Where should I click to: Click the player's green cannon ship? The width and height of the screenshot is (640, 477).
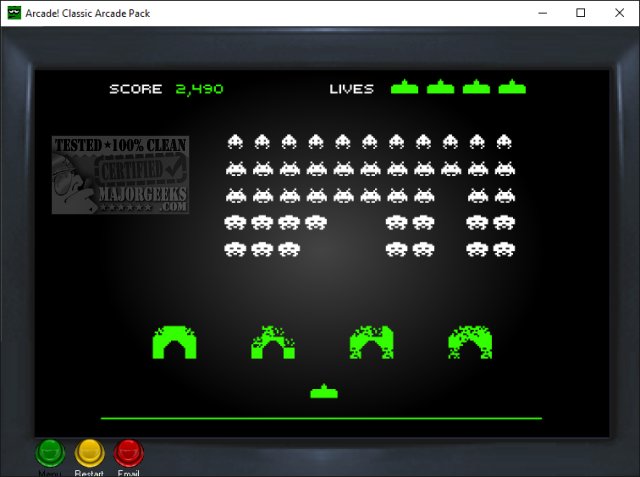(x=324, y=391)
